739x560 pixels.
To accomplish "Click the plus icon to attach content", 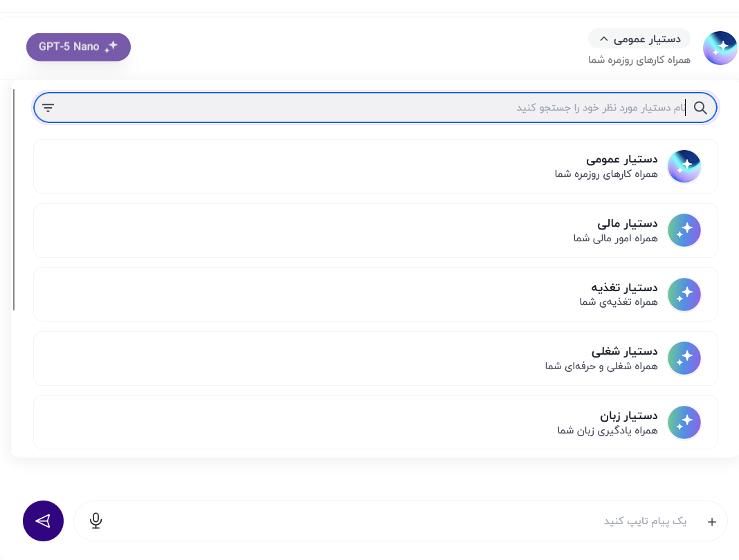I will (711, 521).
